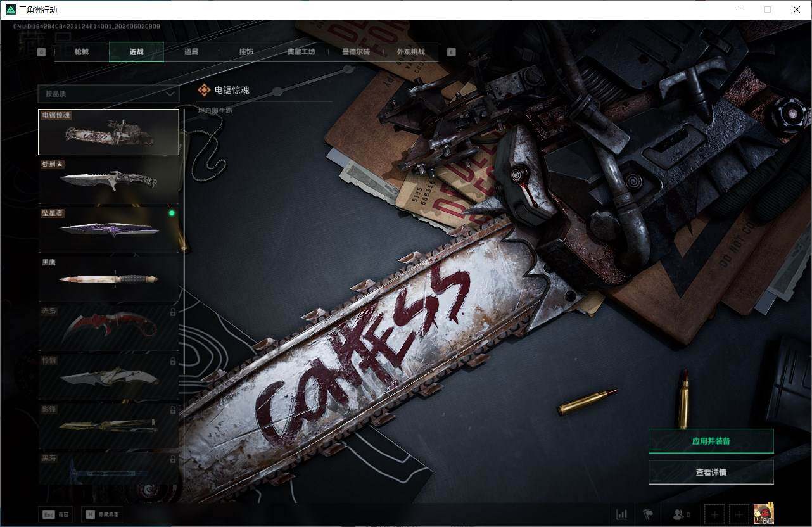
Task: Open the 道具 tab
Action: (191, 52)
